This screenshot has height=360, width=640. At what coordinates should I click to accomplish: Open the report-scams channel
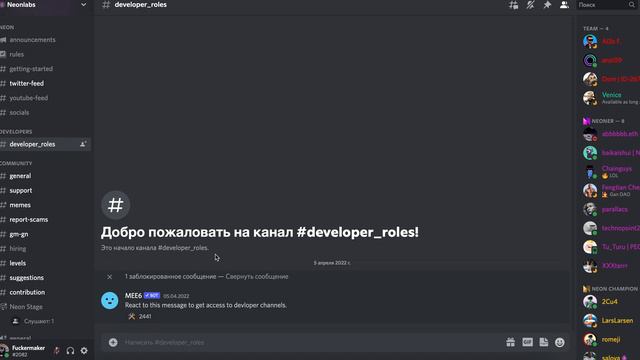click(x=29, y=220)
